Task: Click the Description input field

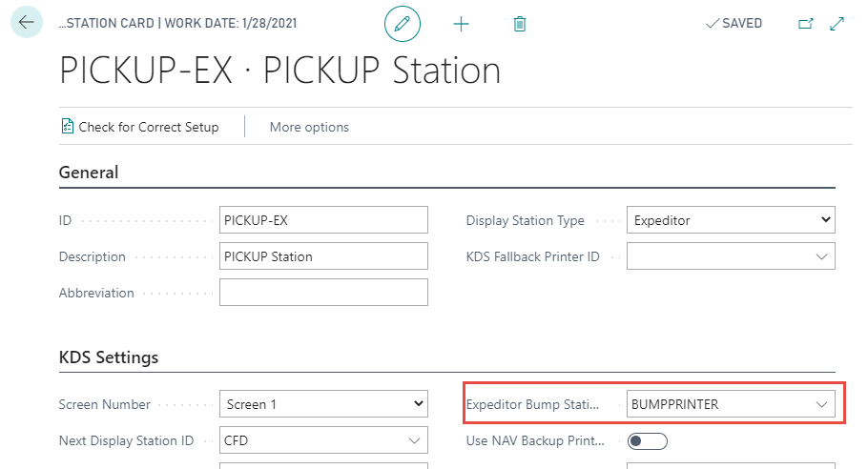Action: [323, 256]
